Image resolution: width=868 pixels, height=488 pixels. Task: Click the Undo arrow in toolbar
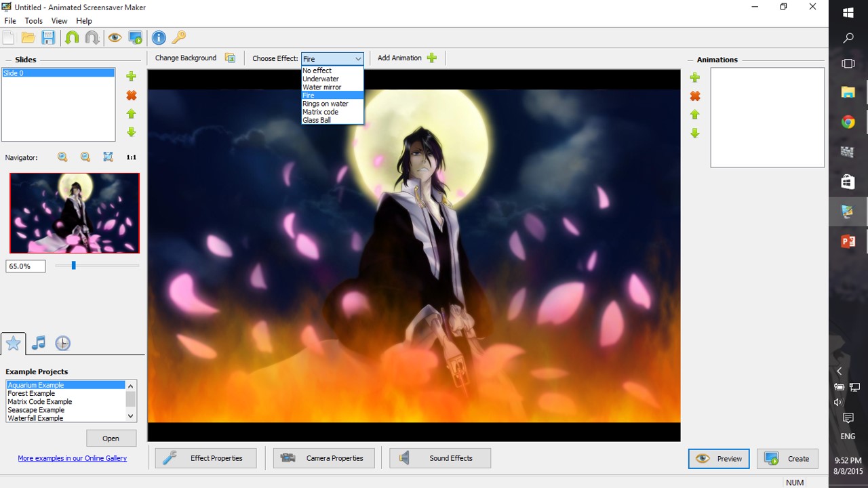point(72,38)
